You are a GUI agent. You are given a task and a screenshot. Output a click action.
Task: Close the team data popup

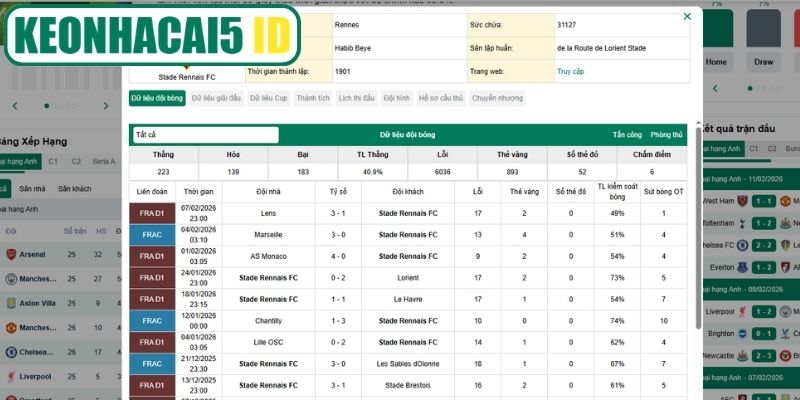click(687, 16)
